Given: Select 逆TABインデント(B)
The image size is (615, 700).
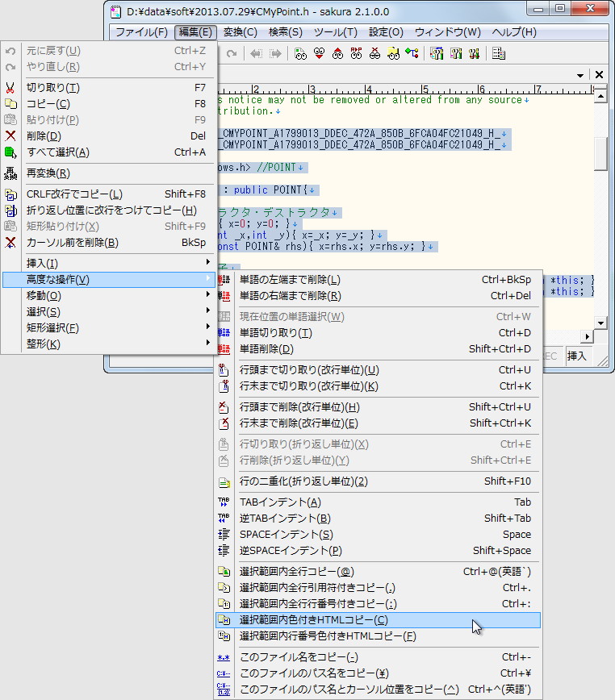Looking at the screenshot, I should coord(378,518).
